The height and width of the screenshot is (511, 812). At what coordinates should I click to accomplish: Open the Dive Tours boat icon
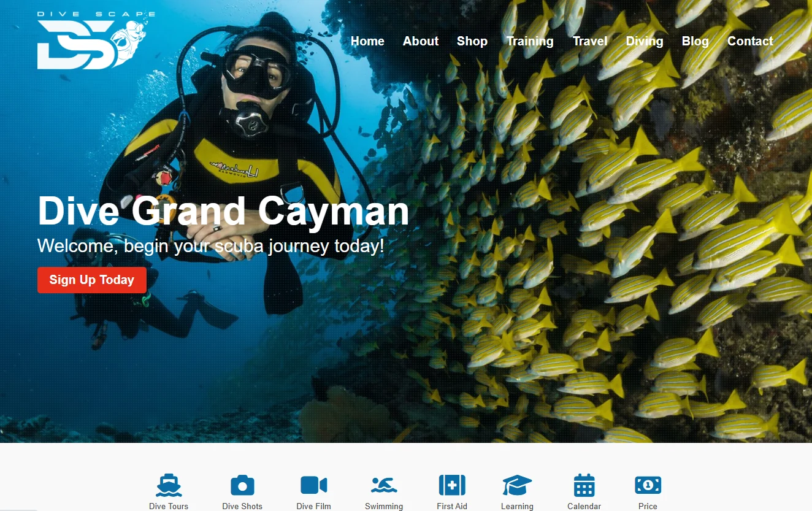tap(169, 485)
